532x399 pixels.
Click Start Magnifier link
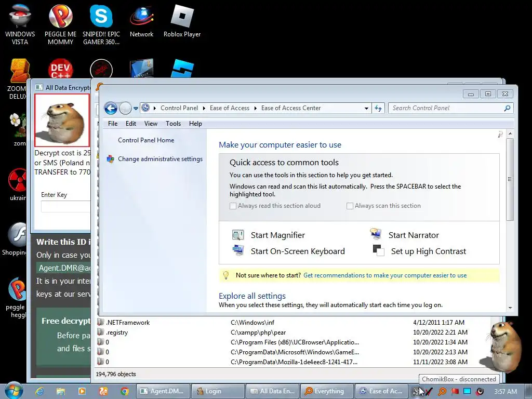pyautogui.click(x=277, y=235)
